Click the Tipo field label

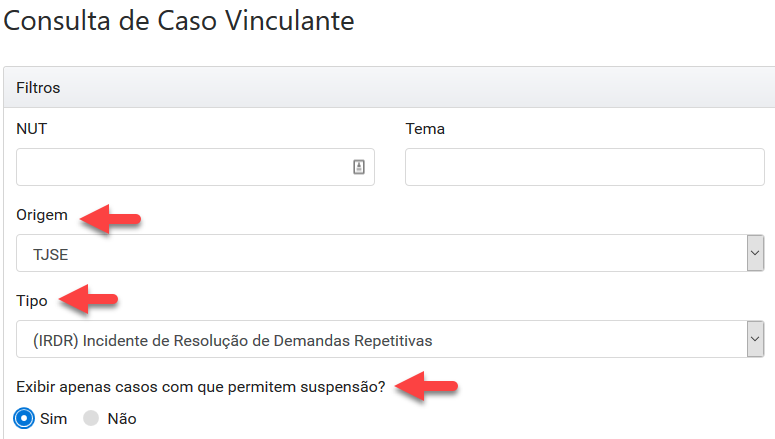click(x=33, y=300)
